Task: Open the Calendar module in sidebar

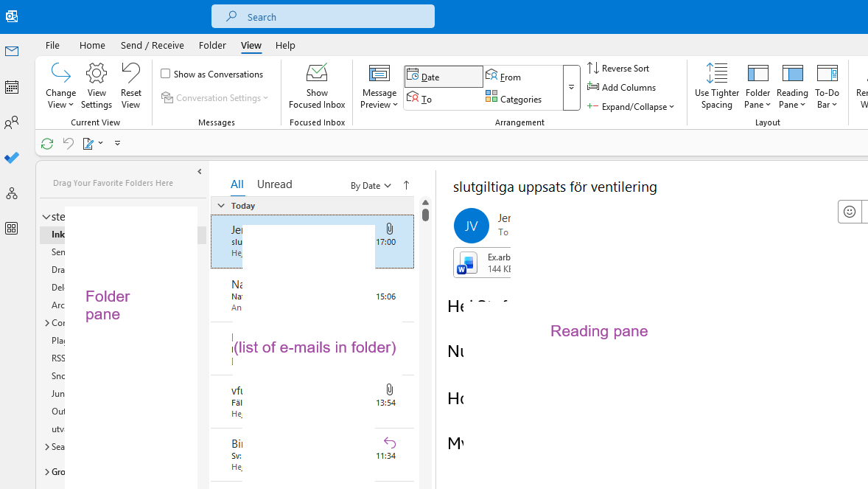Action: 12,87
